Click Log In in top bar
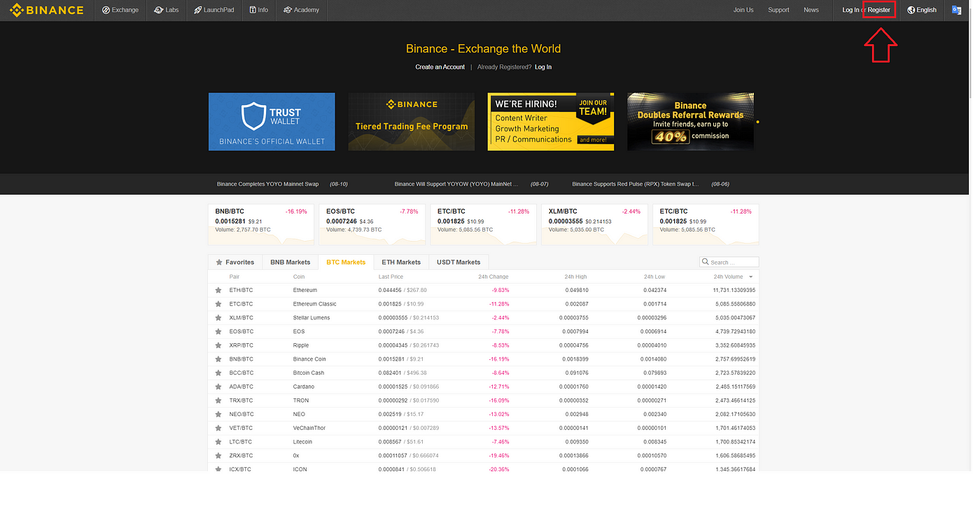980x528 pixels. pyautogui.click(x=850, y=10)
